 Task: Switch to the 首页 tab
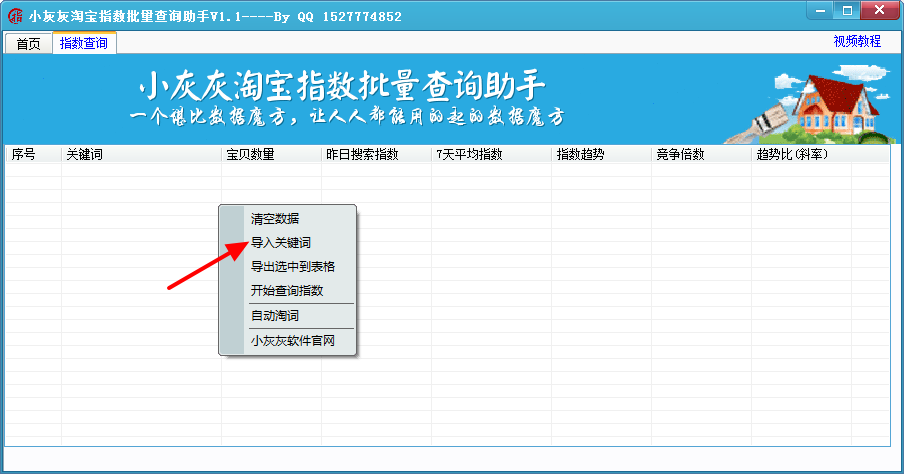[28, 43]
